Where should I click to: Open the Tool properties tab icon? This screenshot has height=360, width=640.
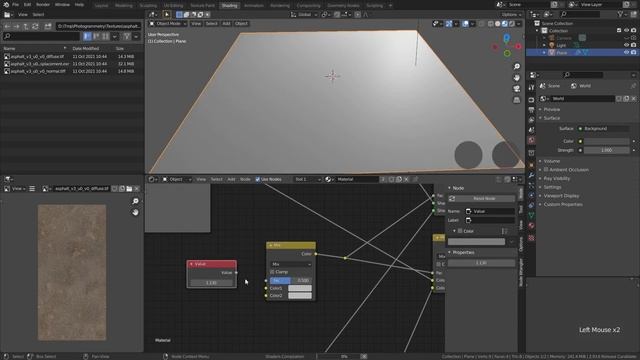tap(531, 87)
